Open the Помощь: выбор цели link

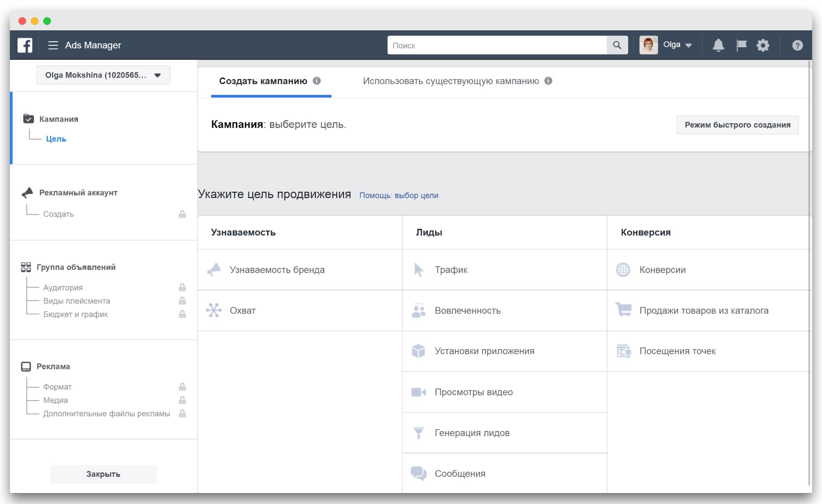tap(399, 195)
